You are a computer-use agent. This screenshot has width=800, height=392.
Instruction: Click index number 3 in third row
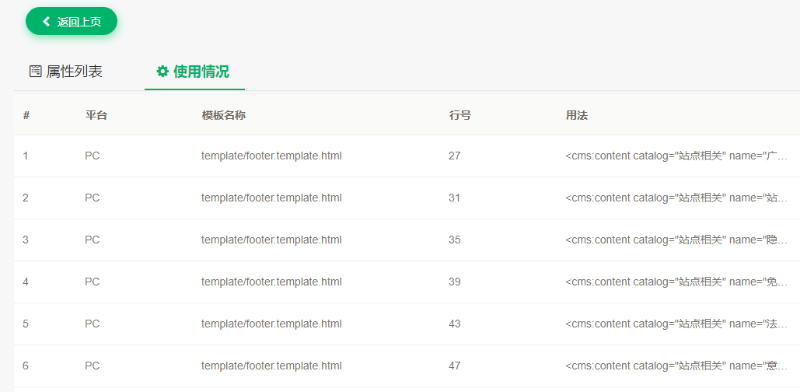tap(26, 239)
